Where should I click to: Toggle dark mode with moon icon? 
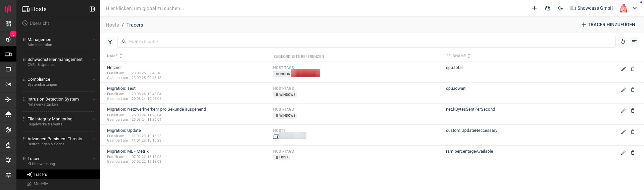coord(560,8)
